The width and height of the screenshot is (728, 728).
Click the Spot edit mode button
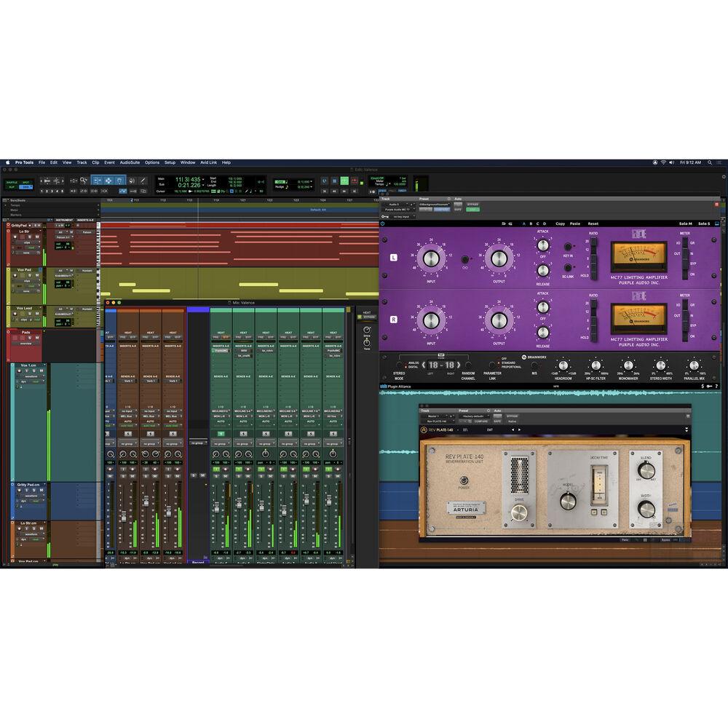(x=25, y=183)
